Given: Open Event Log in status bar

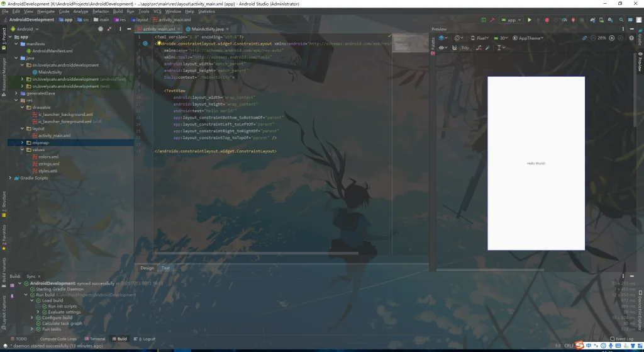Looking at the screenshot, I should pyautogui.click(x=622, y=339).
